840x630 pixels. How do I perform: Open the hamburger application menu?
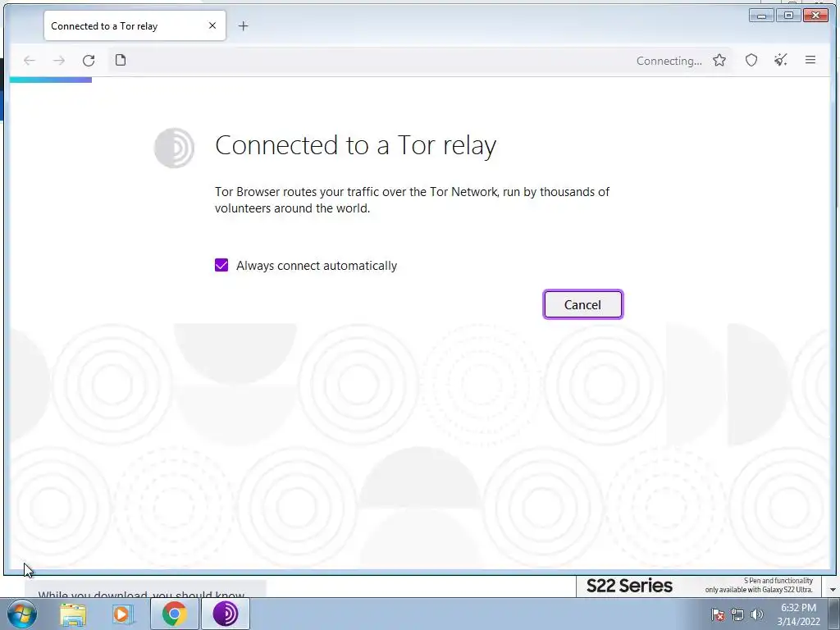(x=810, y=60)
